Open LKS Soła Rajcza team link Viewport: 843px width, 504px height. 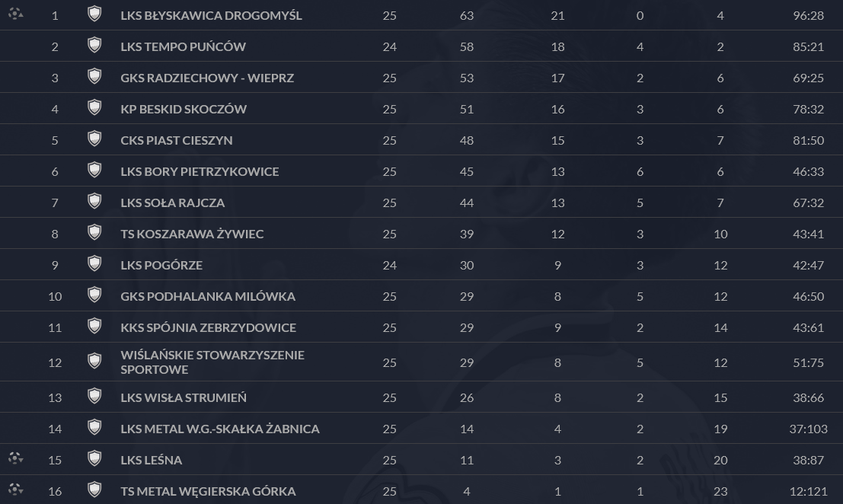pos(173,203)
